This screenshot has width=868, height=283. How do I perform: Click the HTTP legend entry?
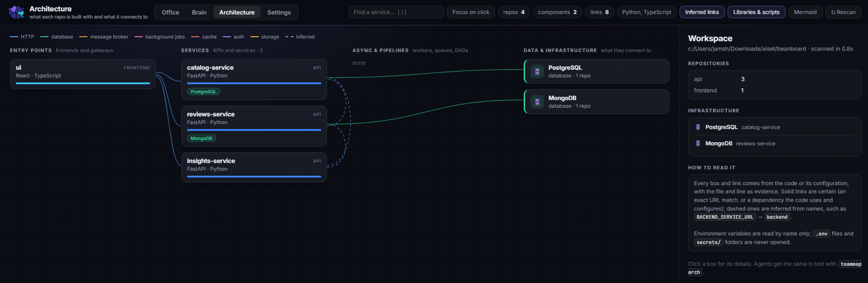22,37
